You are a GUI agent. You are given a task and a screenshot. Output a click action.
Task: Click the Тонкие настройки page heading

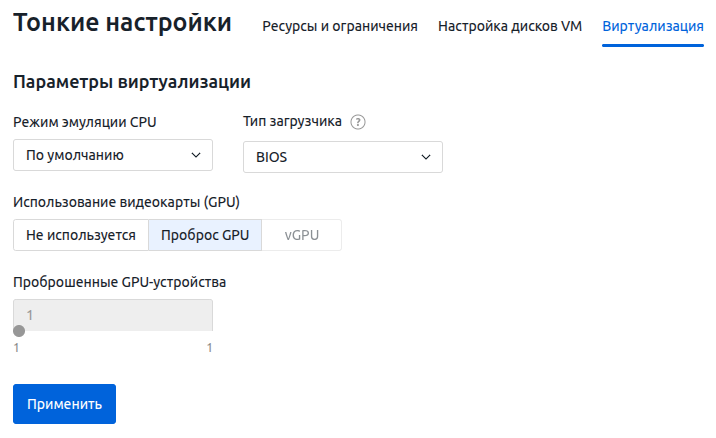pos(122,23)
